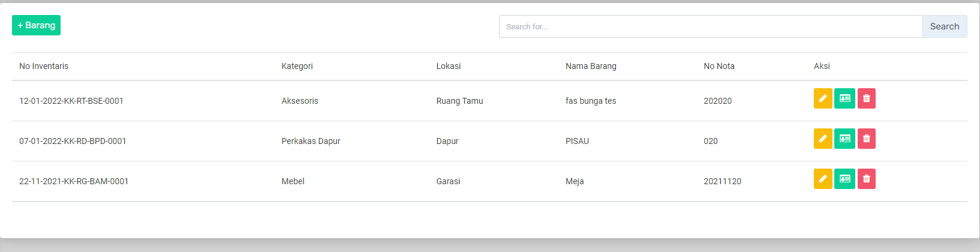Focus the Search for... input field
The image size is (980, 252).
pos(711,26)
